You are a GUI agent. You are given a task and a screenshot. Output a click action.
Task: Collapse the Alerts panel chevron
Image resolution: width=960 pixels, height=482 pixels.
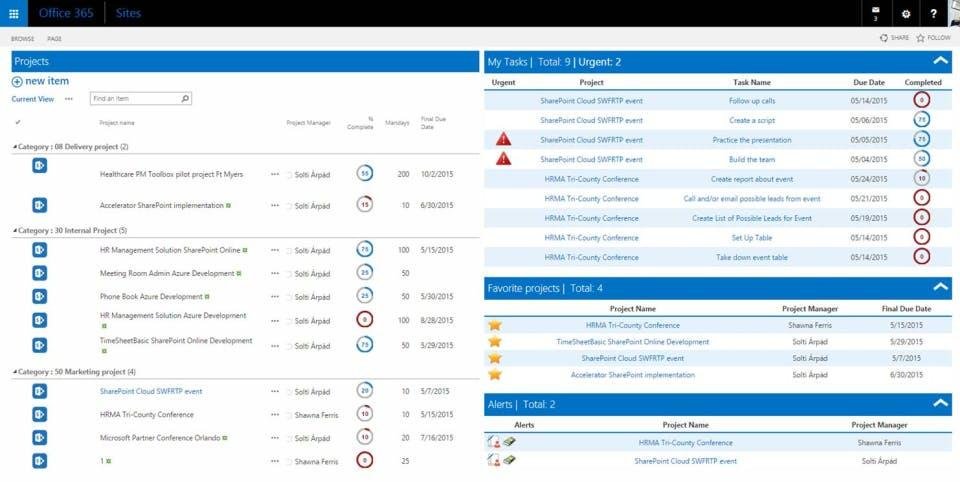tap(940, 403)
